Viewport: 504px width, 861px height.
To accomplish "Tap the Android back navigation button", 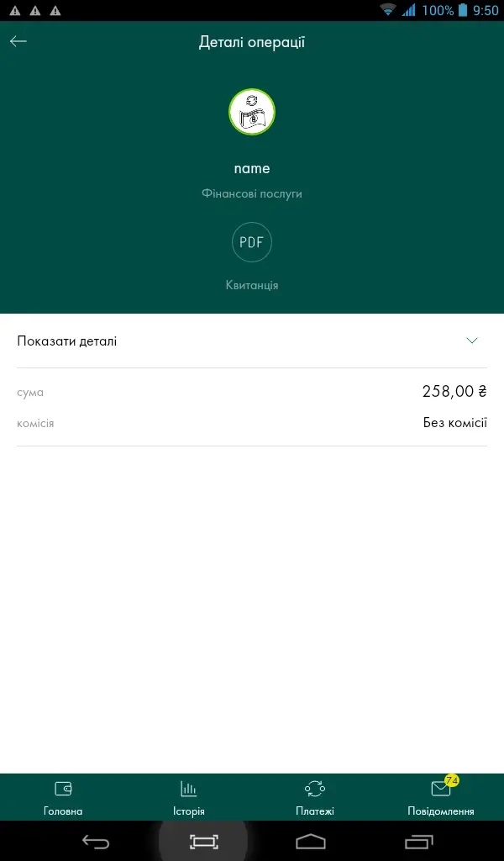I will [96, 842].
